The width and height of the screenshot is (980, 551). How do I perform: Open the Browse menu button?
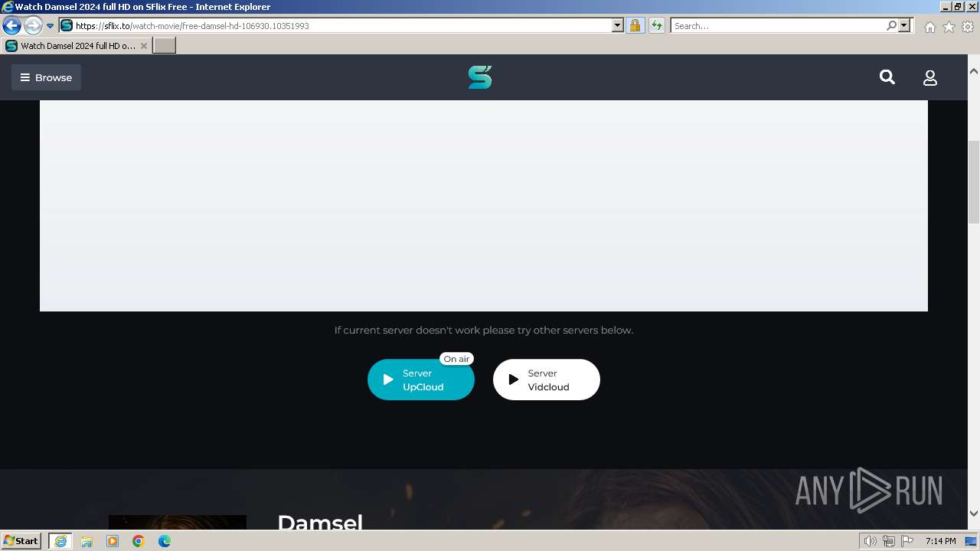[46, 77]
